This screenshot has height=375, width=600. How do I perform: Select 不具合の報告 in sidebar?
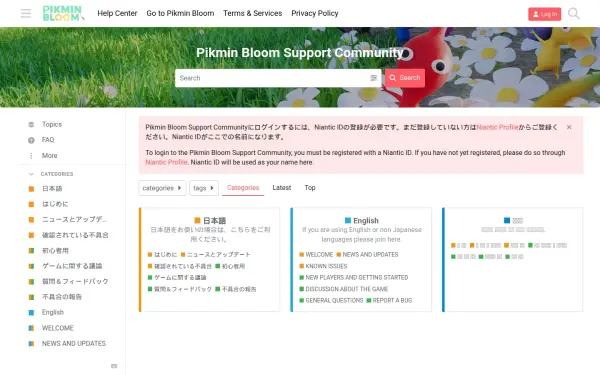(x=62, y=297)
